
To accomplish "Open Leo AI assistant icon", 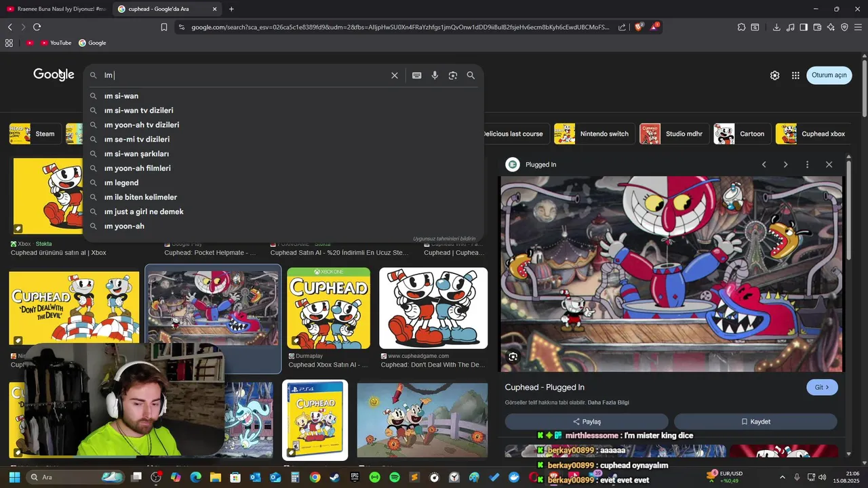I will coord(831,27).
